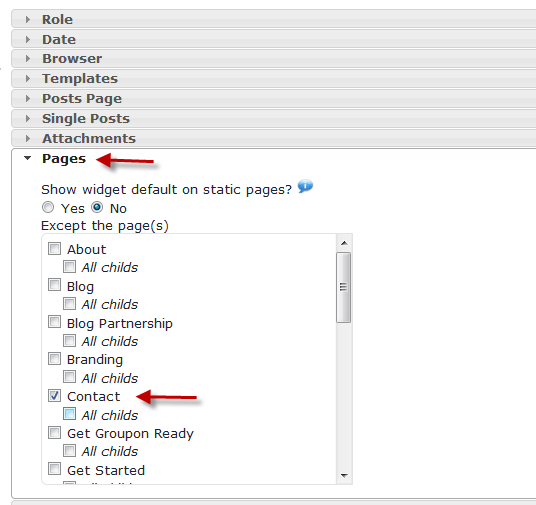Open the info bubble beside static pages question

tap(305, 186)
